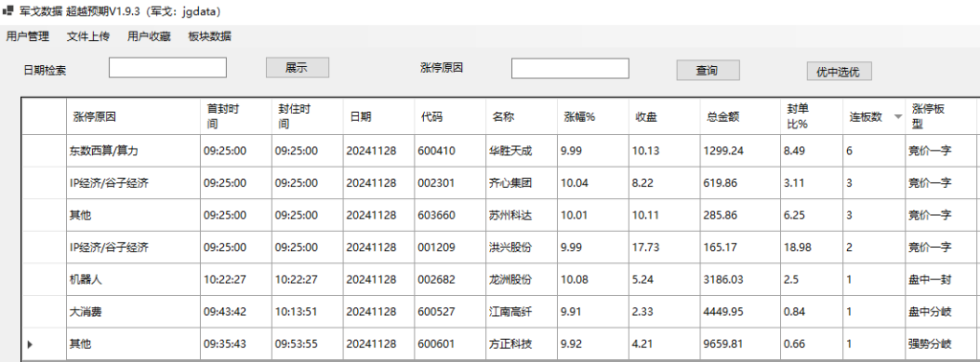This screenshot has height=362, width=980.
Task: Click stock code 600410
Action: pyautogui.click(x=450, y=150)
